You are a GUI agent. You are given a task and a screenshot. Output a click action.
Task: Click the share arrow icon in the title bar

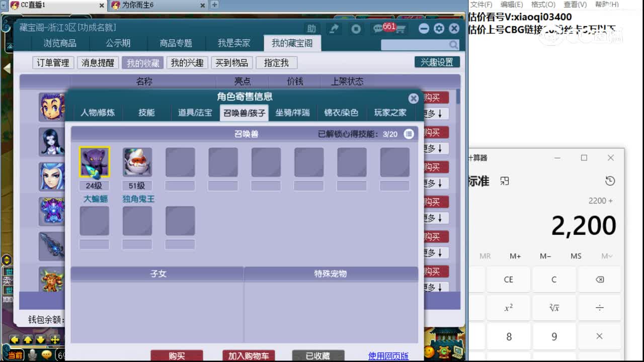[334, 29]
